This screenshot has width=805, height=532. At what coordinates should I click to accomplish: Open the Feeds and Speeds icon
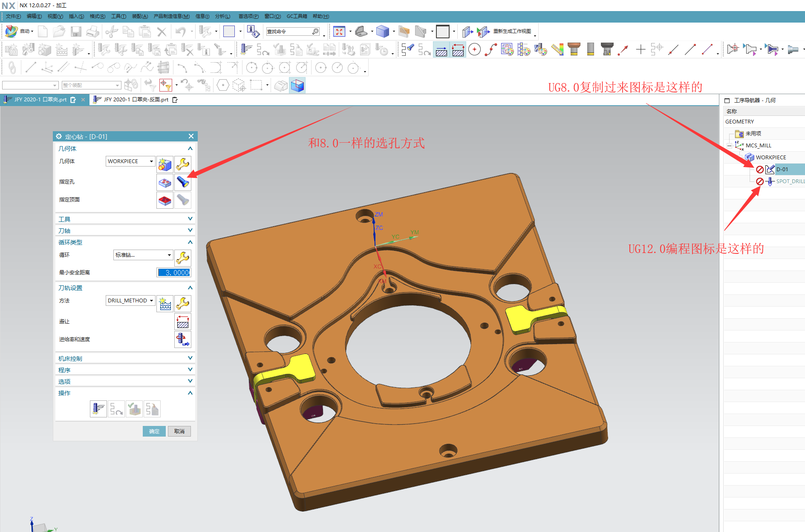(183, 339)
